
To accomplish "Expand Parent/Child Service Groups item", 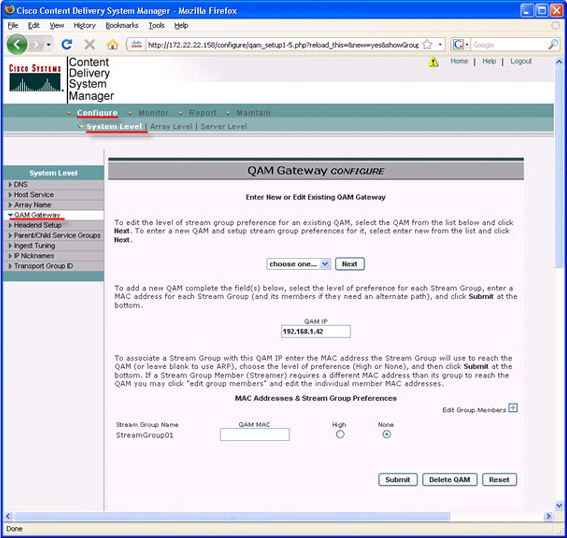I will 53,235.
